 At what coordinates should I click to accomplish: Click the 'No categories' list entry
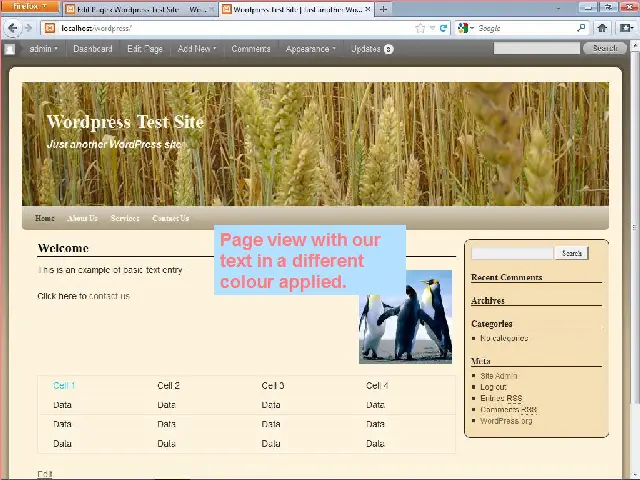coord(504,338)
